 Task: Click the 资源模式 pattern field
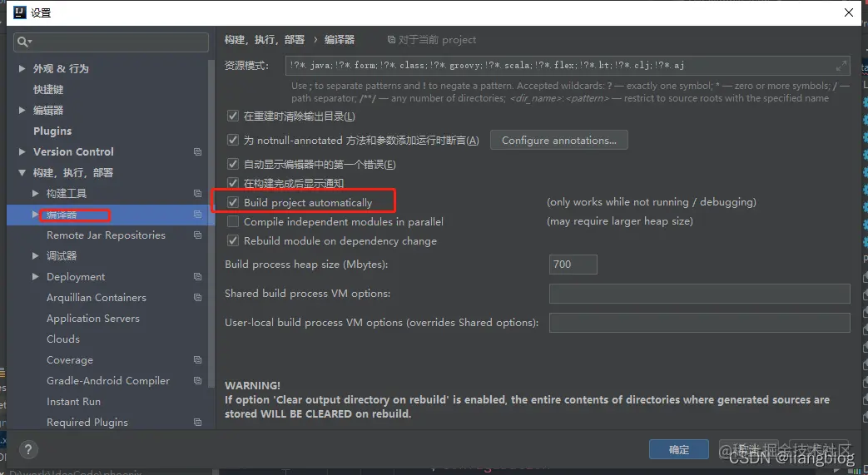pos(568,66)
